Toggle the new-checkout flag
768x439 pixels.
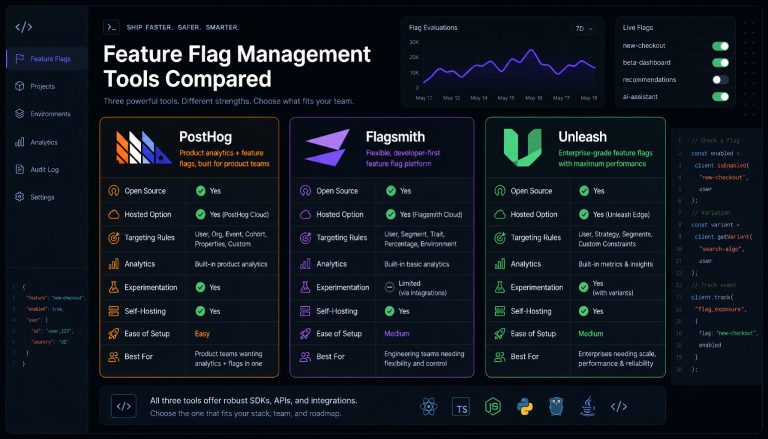click(720, 46)
